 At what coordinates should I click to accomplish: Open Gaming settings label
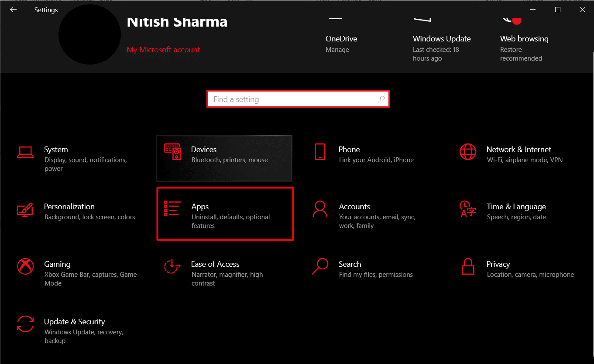[x=57, y=264]
